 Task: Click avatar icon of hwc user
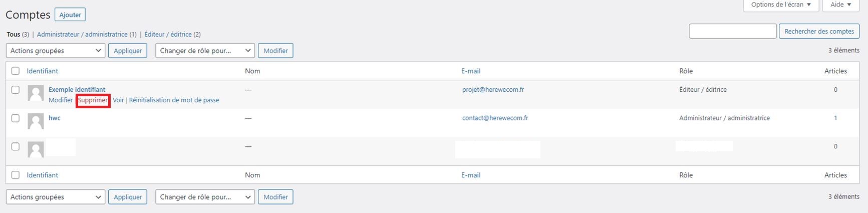pos(36,121)
